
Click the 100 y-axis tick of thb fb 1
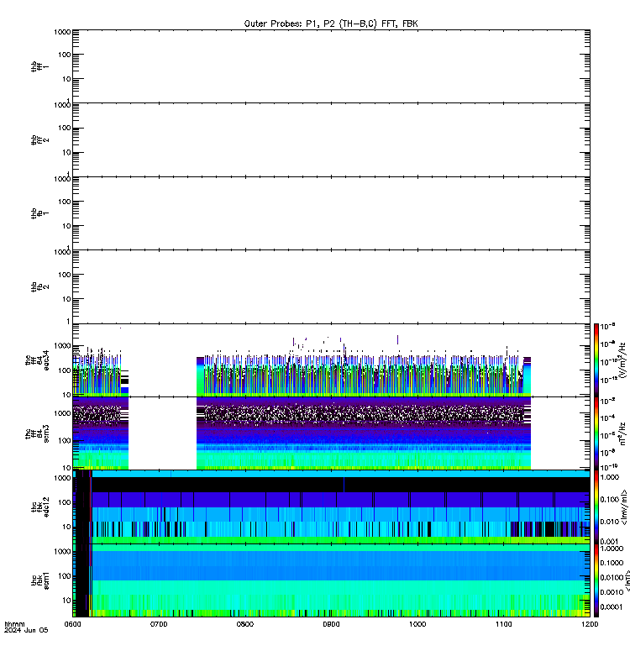click(x=65, y=202)
